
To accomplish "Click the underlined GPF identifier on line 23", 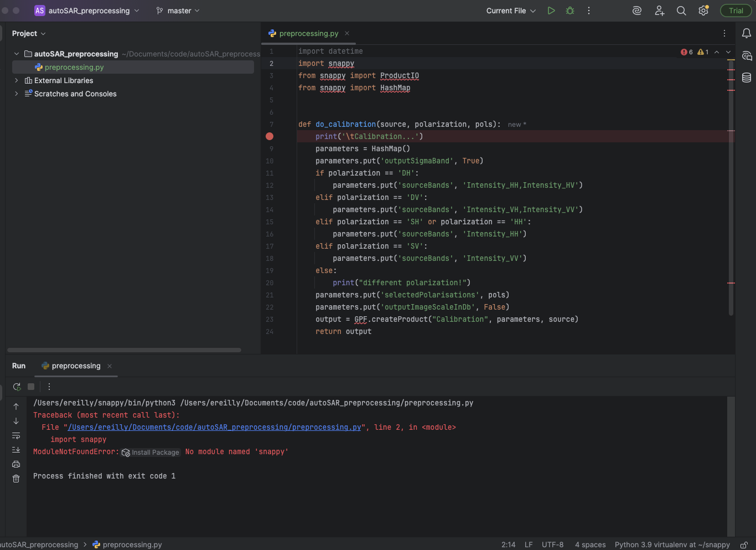I will point(361,319).
